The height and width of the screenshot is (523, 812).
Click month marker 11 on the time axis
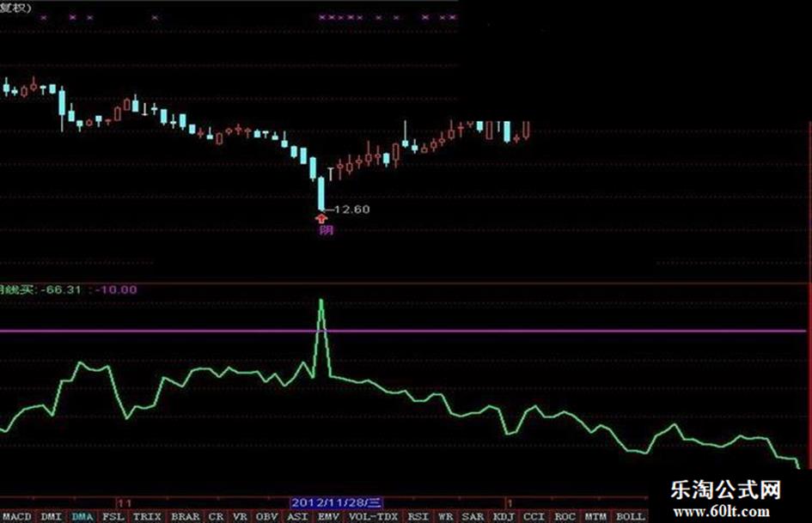click(125, 502)
